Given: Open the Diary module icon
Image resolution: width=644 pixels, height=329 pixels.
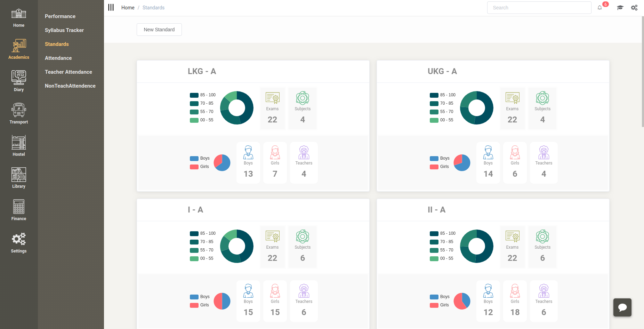Looking at the screenshot, I should click(x=19, y=78).
